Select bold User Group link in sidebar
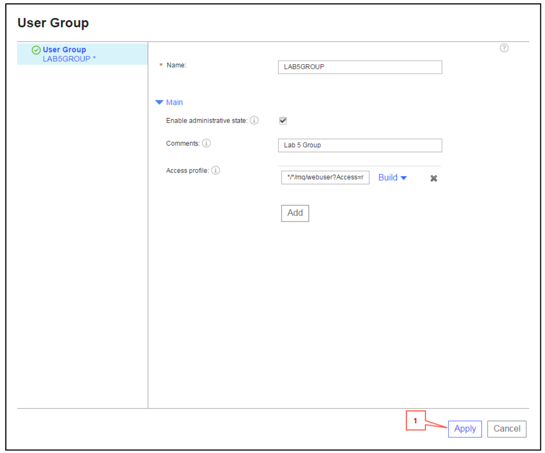The width and height of the screenshot is (545, 453). [64, 49]
